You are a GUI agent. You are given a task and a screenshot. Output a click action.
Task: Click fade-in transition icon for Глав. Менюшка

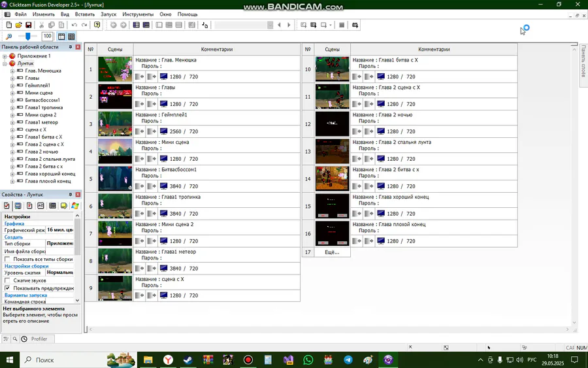(x=140, y=76)
